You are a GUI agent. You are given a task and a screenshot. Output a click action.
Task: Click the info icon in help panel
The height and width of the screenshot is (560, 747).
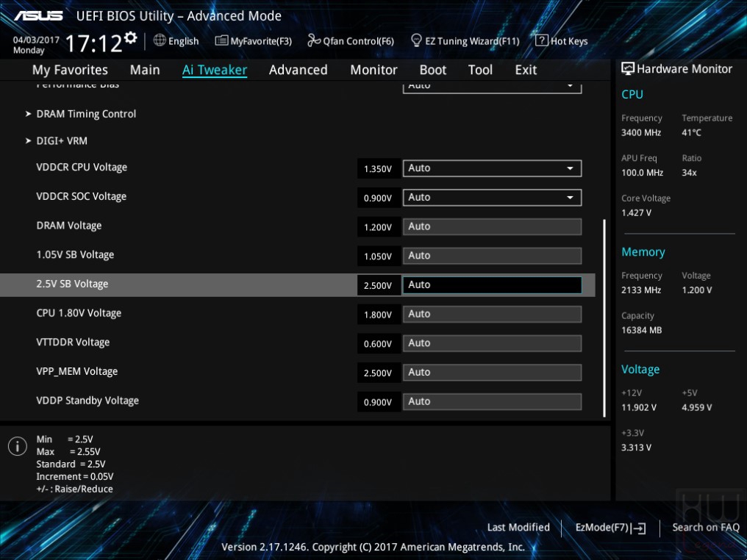(x=18, y=446)
